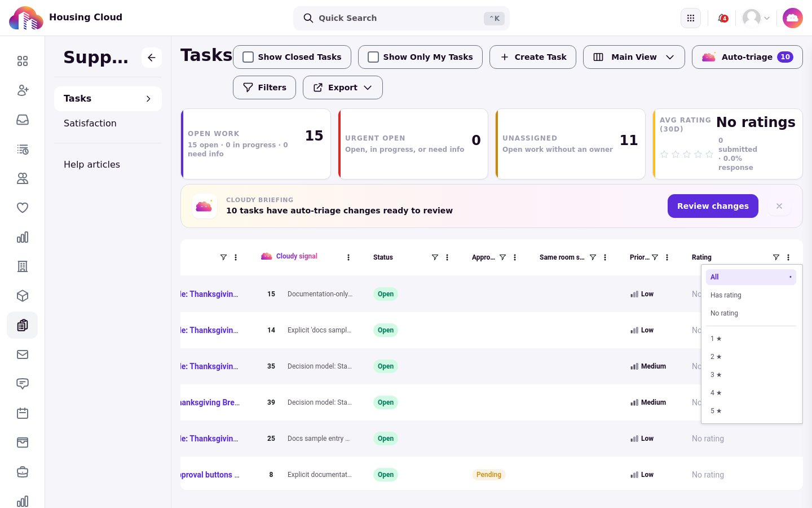
Task: Toggle Show Only My Tasks checkbox
Action: point(373,57)
